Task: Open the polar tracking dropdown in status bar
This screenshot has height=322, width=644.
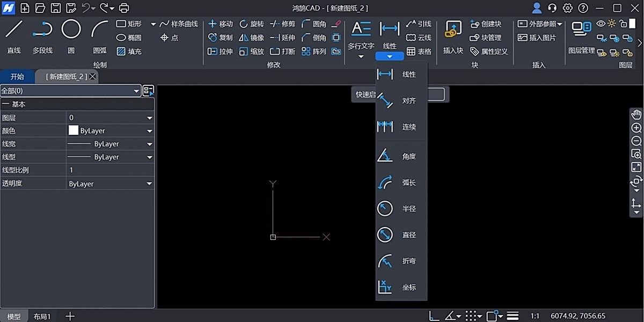Action: coord(458,315)
